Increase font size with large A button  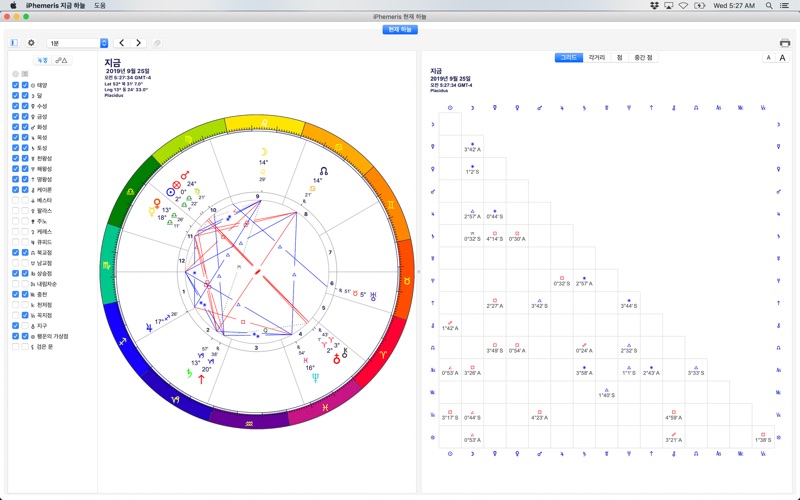782,58
